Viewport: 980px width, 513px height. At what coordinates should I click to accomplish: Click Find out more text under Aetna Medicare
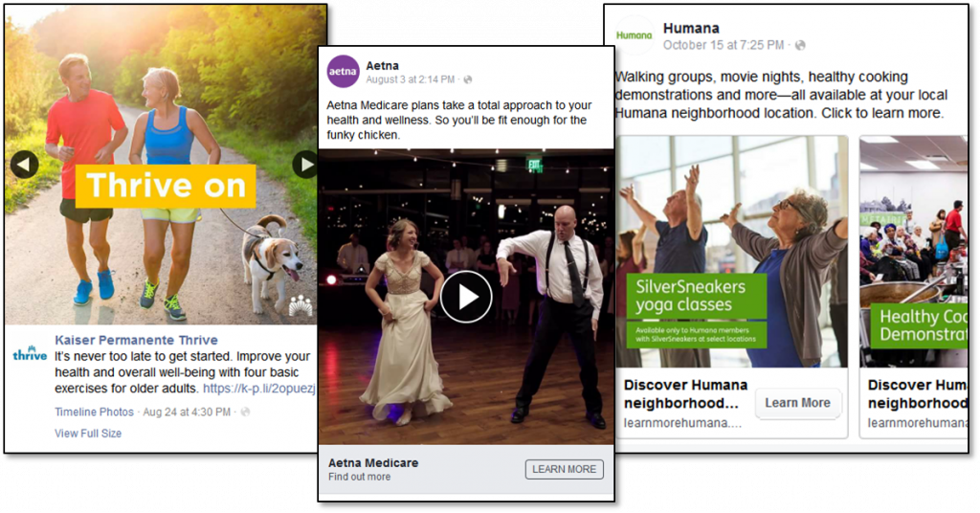(360, 477)
